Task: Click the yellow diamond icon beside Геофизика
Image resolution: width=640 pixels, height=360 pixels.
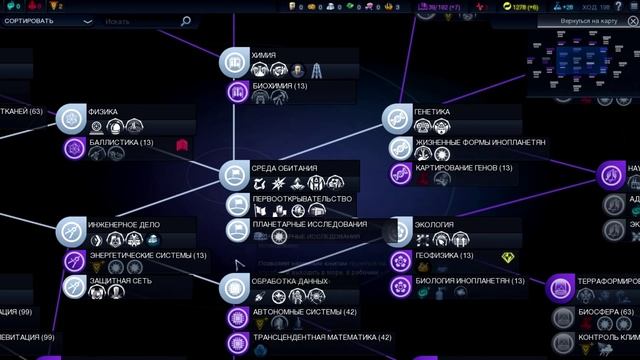Action: pos(508,258)
